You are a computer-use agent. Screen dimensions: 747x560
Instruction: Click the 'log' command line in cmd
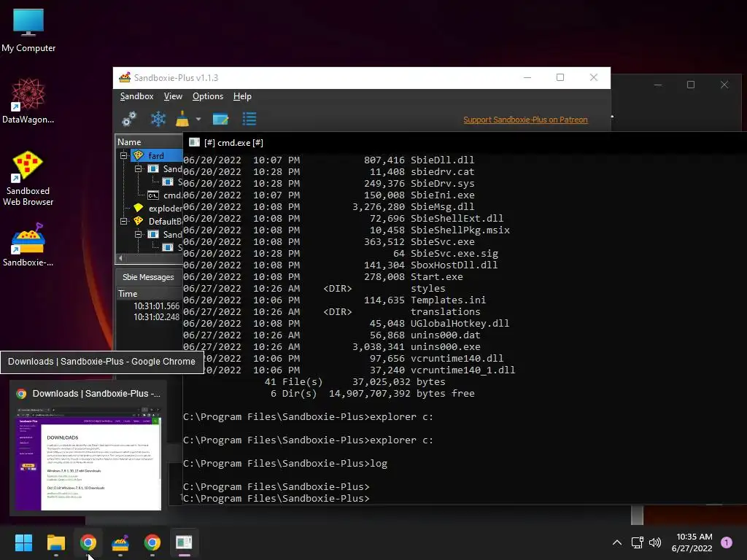click(x=285, y=463)
